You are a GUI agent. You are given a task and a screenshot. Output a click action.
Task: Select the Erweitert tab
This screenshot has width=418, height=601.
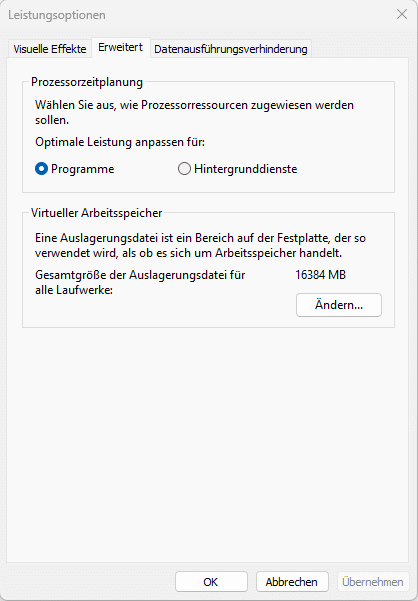click(x=121, y=48)
